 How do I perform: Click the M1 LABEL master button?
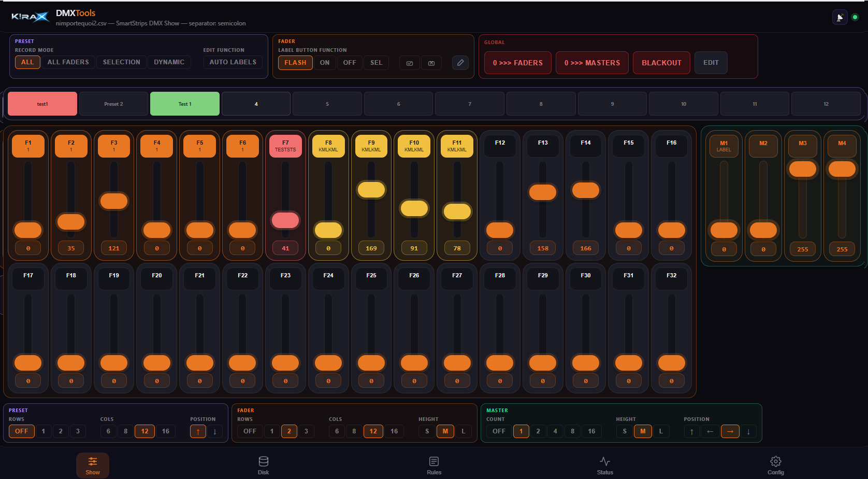click(724, 146)
